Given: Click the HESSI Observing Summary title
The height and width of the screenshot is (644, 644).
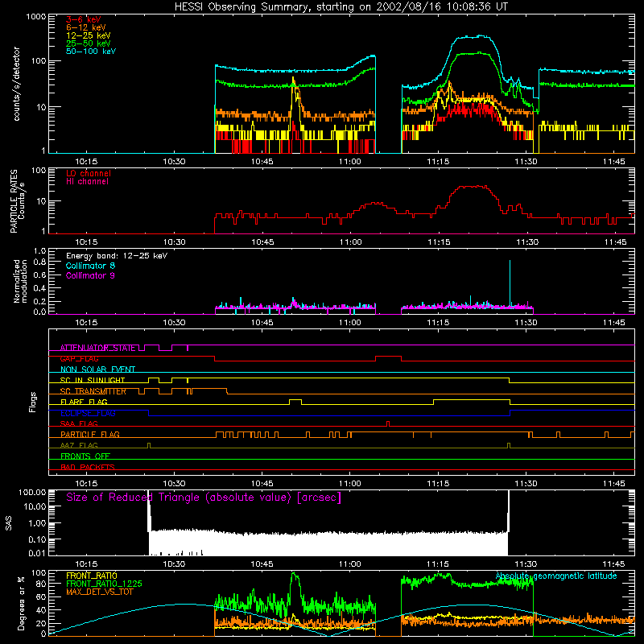Looking at the screenshot, I should (x=341, y=7).
